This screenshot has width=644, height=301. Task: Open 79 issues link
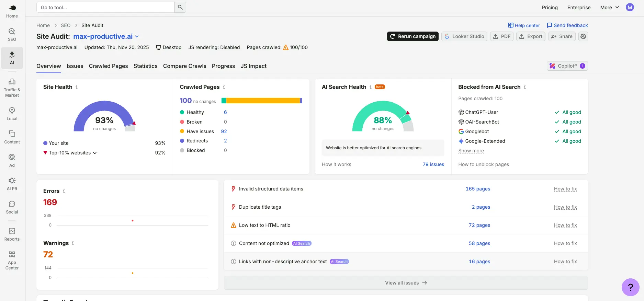(433, 164)
